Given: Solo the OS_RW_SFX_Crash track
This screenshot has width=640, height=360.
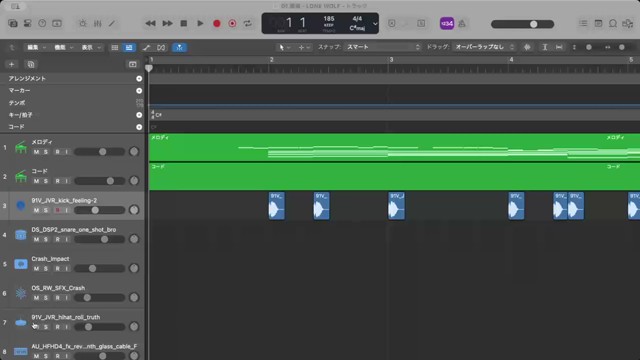Looking at the screenshot, I should 46,298.
